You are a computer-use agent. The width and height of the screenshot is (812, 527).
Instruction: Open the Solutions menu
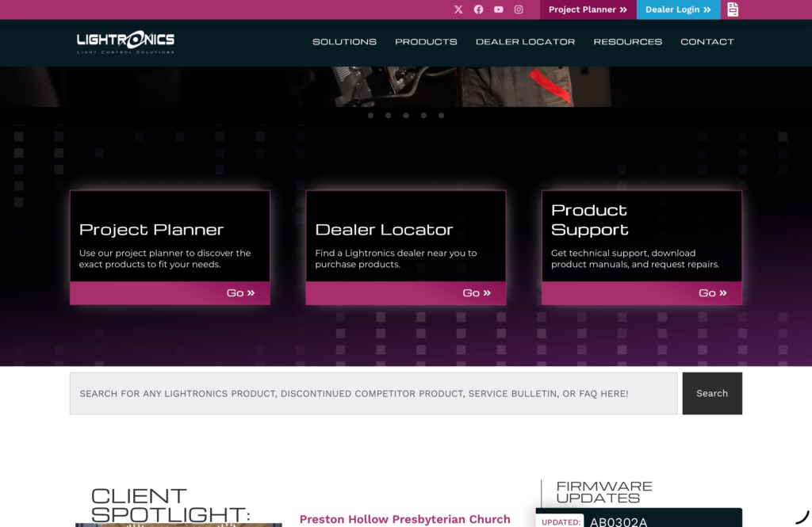click(344, 41)
